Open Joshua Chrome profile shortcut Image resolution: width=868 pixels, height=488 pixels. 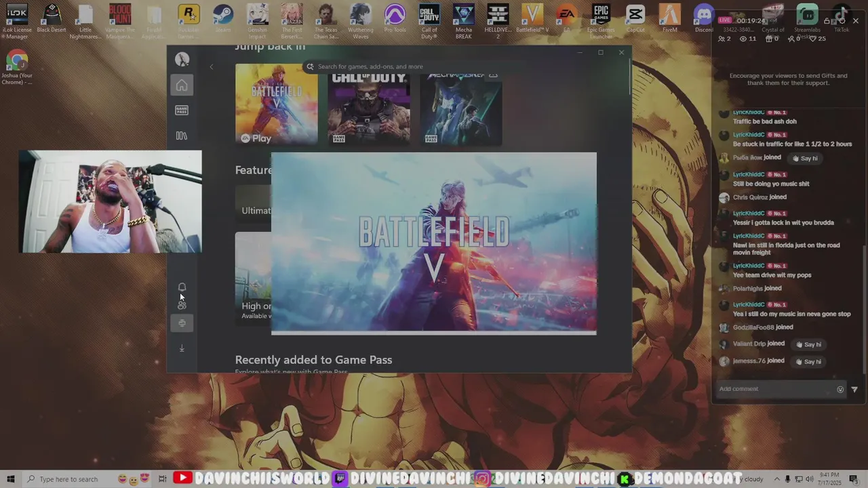(17, 68)
